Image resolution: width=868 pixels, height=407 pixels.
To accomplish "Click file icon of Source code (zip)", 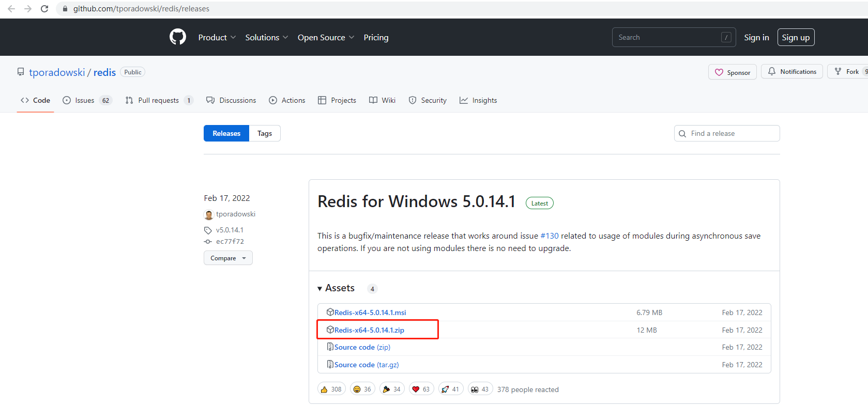I will tap(330, 347).
